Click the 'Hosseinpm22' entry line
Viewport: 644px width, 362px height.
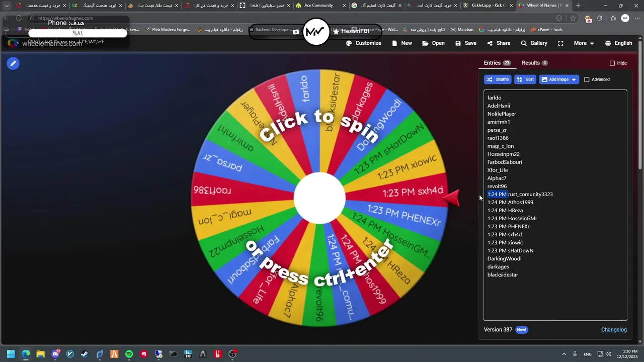click(504, 154)
